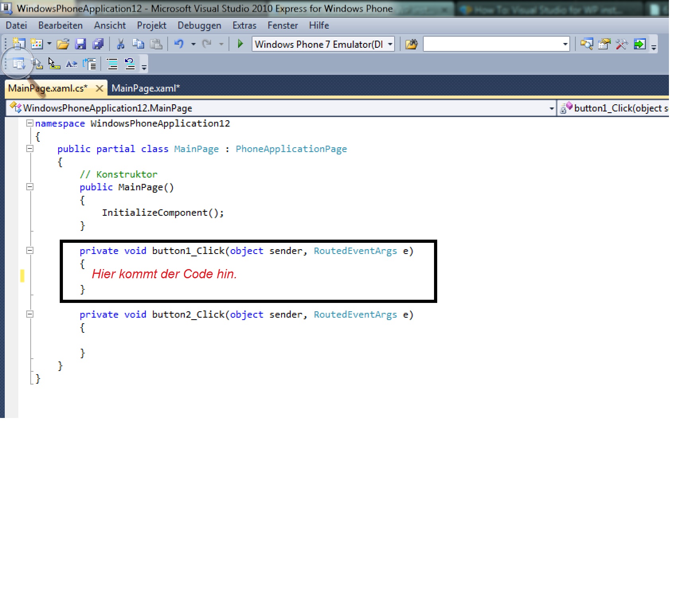This screenshot has width=700, height=613.
Task: Click the greyed Redo icon
Action: coord(207,44)
